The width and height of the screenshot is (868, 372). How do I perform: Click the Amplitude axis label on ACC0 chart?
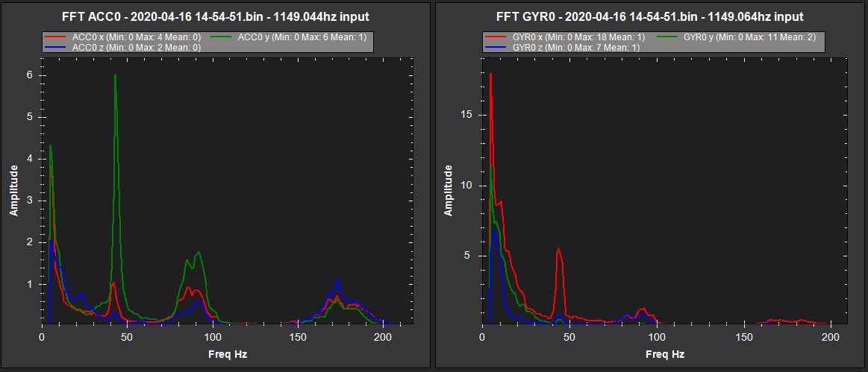[x=14, y=191]
